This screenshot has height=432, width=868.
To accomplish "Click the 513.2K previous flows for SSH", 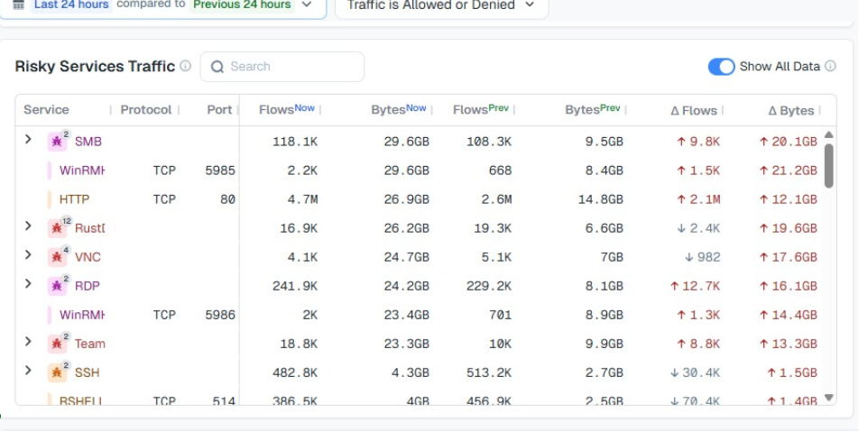I will click(489, 372).
